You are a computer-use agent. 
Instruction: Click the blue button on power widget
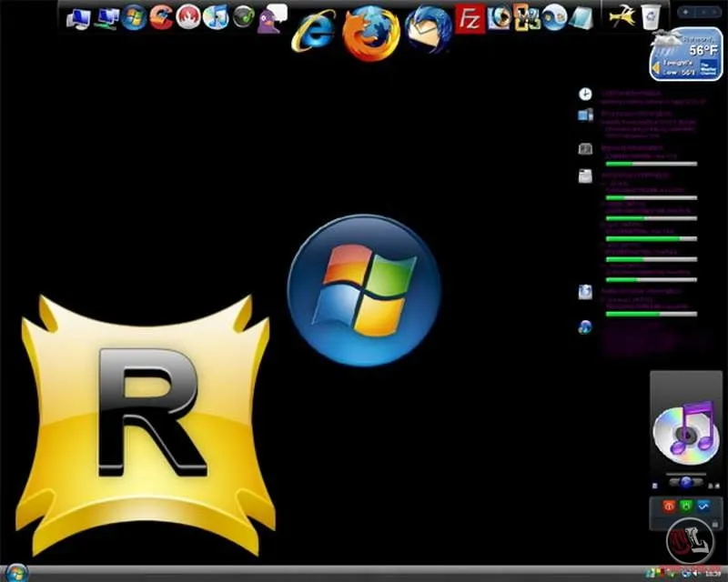(703, 506)
